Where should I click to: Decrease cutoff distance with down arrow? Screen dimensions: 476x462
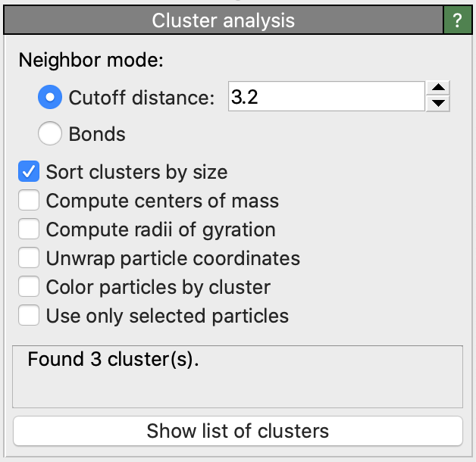coord(439,105)
